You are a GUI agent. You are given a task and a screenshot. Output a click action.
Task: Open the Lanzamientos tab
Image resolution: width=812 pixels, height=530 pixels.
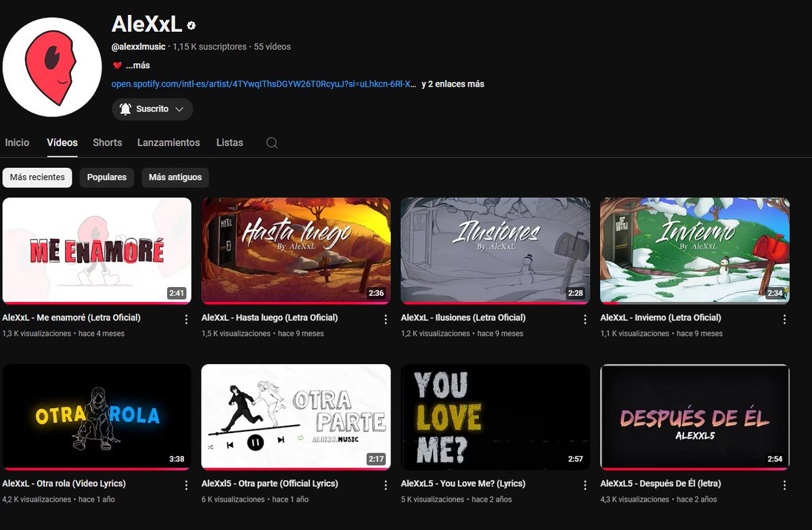point(168,143)
